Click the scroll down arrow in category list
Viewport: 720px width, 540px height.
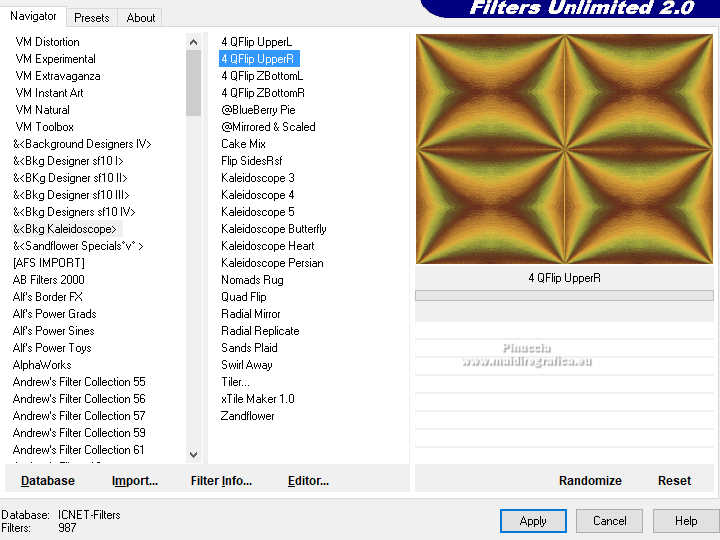pyautogui.click(x=193, y=454)
